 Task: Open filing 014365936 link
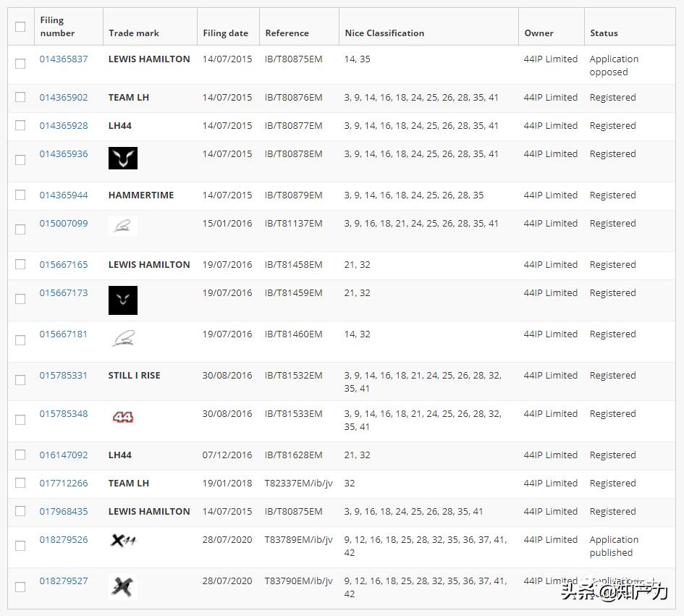point(64,154)
